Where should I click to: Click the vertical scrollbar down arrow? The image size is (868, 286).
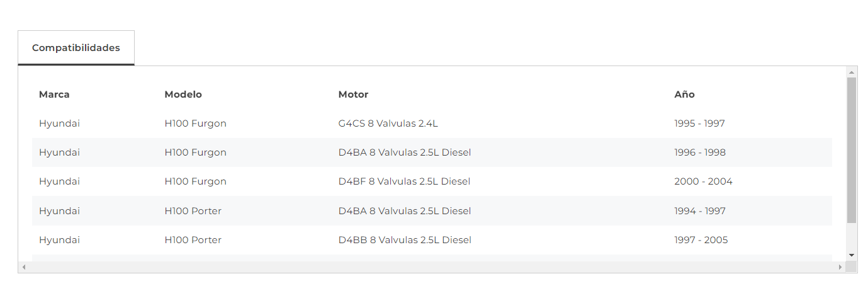pos(852,255)
